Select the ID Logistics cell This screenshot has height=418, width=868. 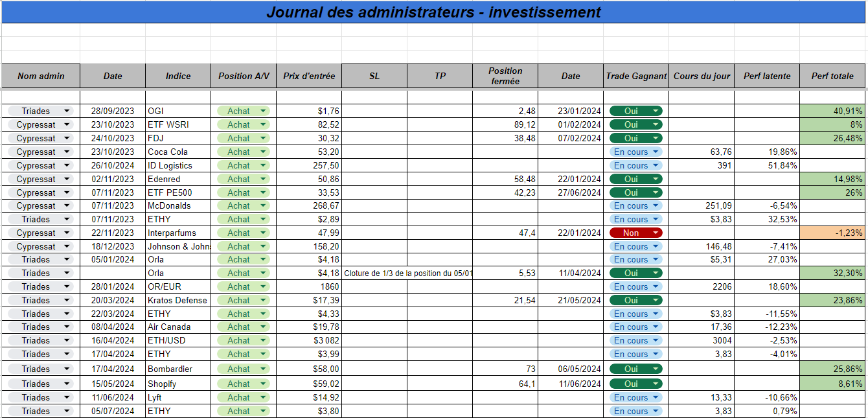(x=178, y=165)
